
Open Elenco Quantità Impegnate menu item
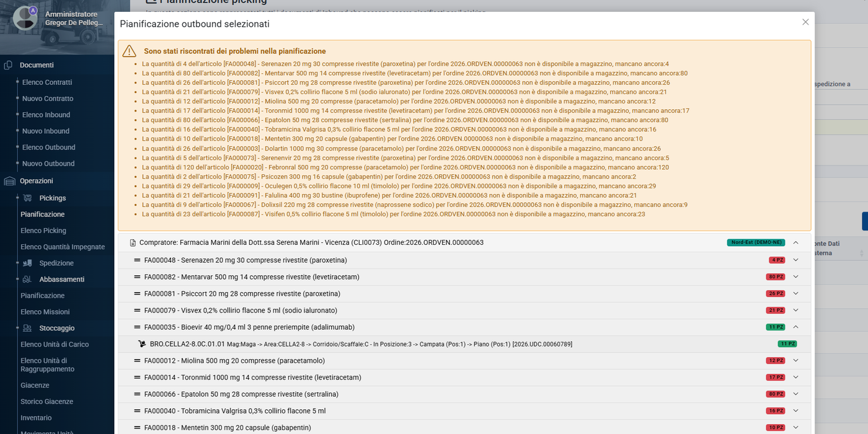63,247
